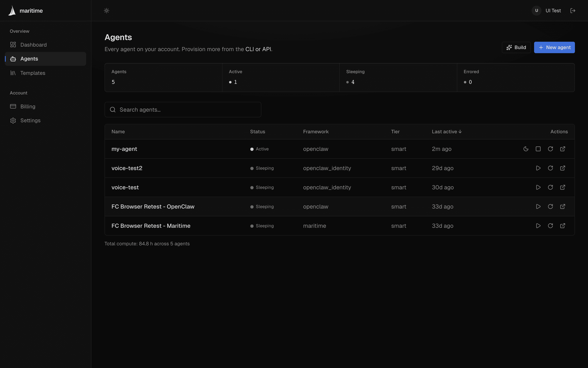588x368 pixels.
Task: Click voice-test2's Sleeping status badge
Action: coord(262,168)
